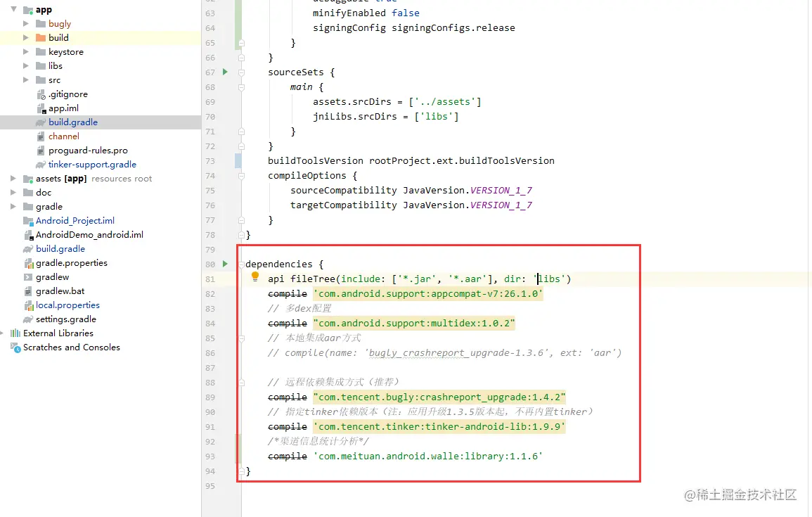This screenshot has height=517, width=812.
Task: Select Scratches and Consoles node
Action: 72,347
